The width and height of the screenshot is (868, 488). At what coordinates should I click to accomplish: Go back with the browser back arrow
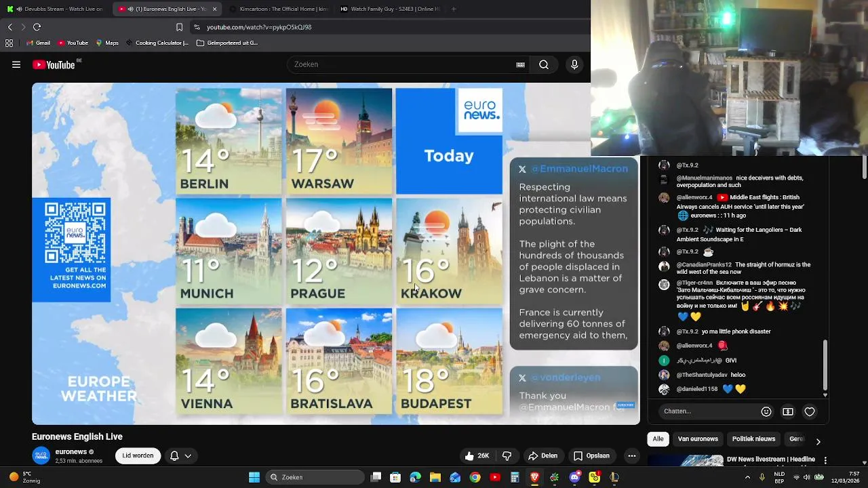click(x=9, y=27)
